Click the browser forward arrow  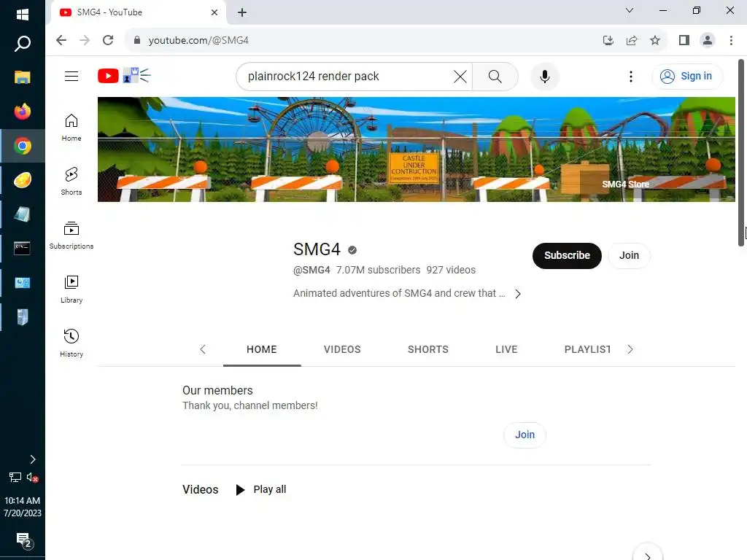tap(85, 40)
